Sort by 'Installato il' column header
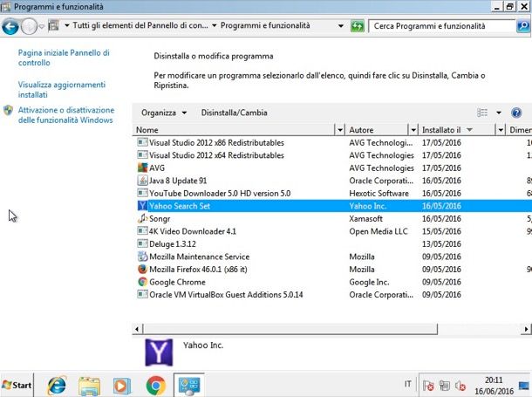This screenshot has height=397, width=532. (x=457, y=130)
